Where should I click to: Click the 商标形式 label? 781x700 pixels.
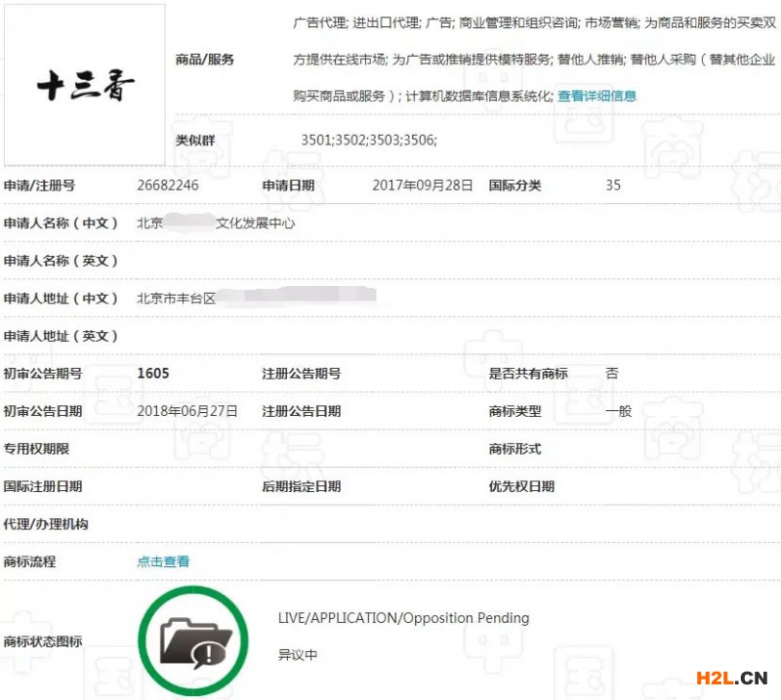tap(514, 448)
